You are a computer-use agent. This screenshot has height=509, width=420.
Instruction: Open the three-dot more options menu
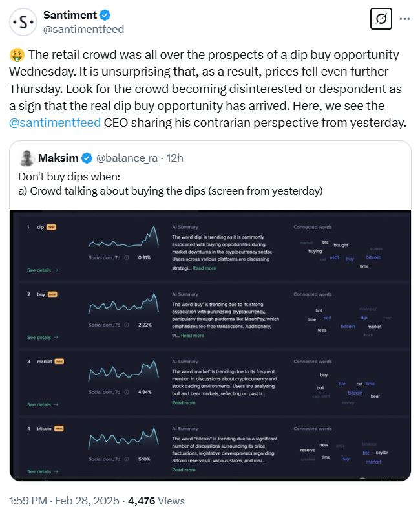[x=405, y=19]
